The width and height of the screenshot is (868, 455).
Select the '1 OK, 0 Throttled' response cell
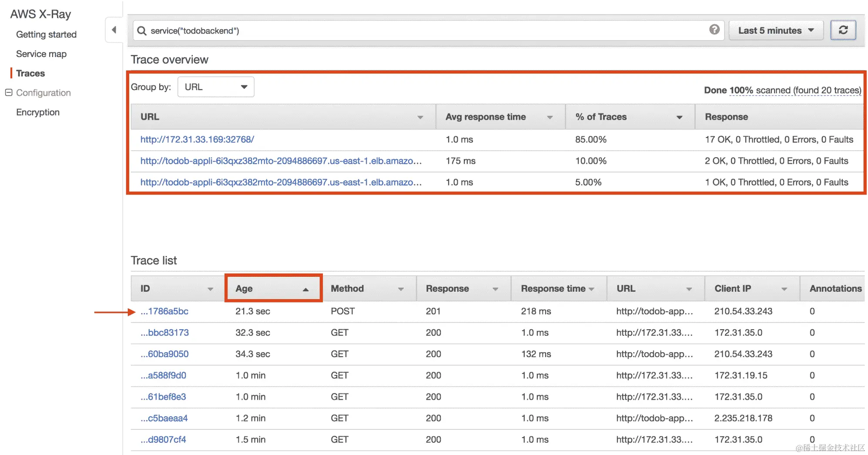(x=777, y=182)
